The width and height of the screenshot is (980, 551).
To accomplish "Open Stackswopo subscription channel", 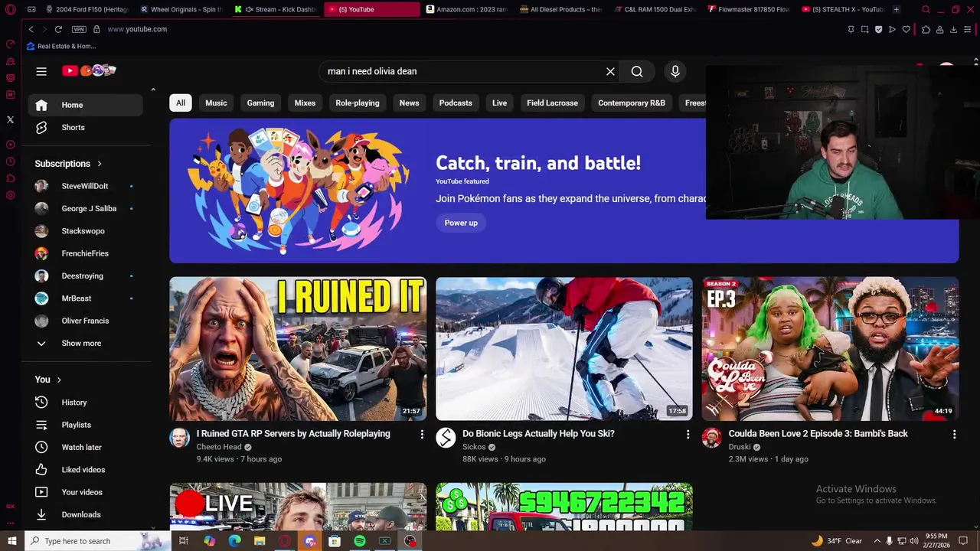I will [86, 231].
